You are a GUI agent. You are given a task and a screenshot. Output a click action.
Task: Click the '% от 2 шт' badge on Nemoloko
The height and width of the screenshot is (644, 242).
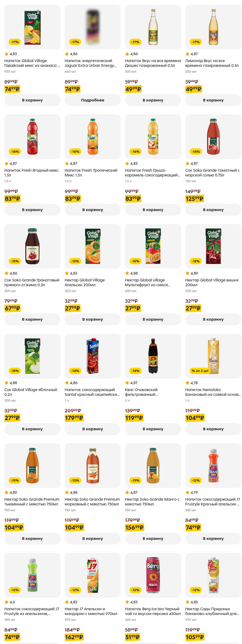tap(200, 371)
